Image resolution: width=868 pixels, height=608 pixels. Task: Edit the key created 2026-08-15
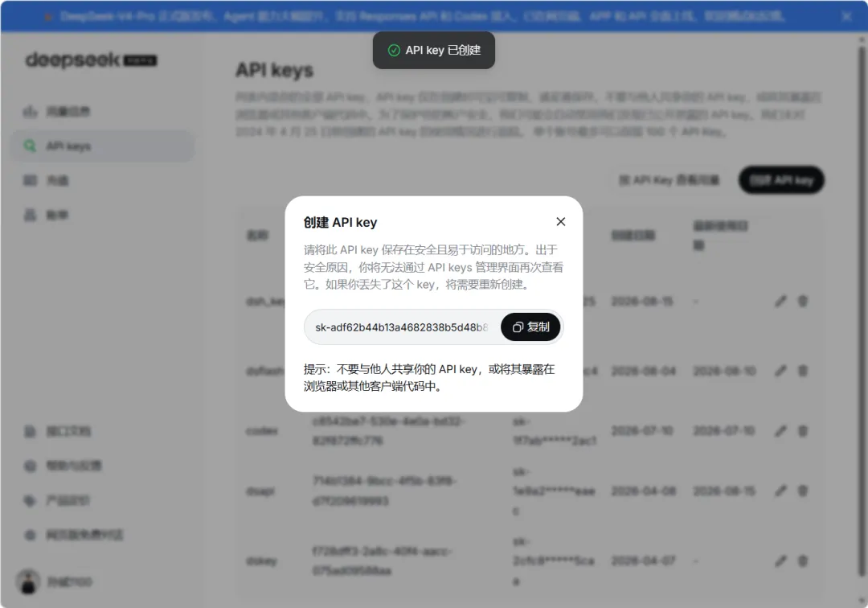[x=780, y=302]
